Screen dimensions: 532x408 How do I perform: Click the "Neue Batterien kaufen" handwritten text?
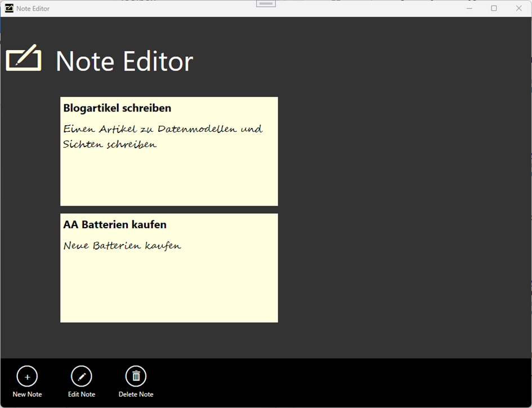click(122, 246)
